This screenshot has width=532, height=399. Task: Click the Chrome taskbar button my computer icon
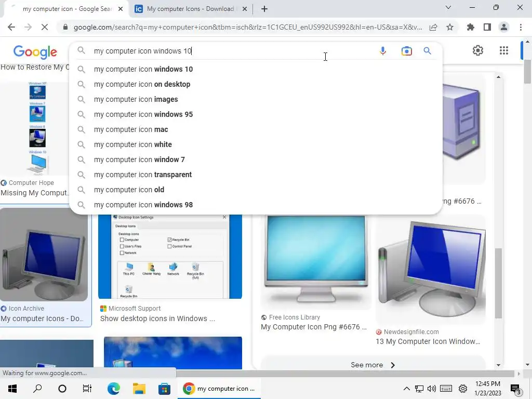[x=219, y=389]
